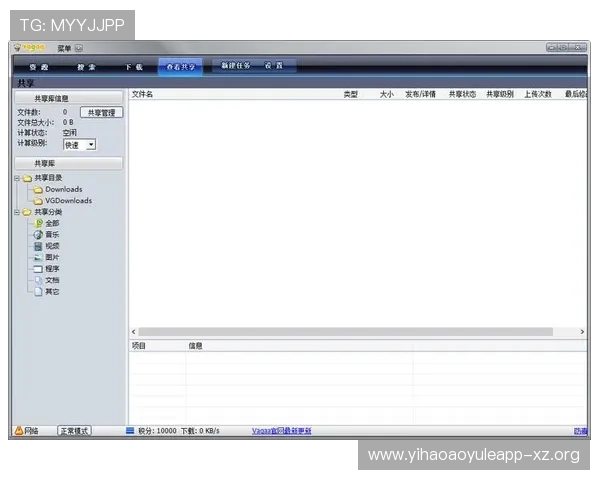Click the blue 积分 bars icon

(x=130, y=431)
